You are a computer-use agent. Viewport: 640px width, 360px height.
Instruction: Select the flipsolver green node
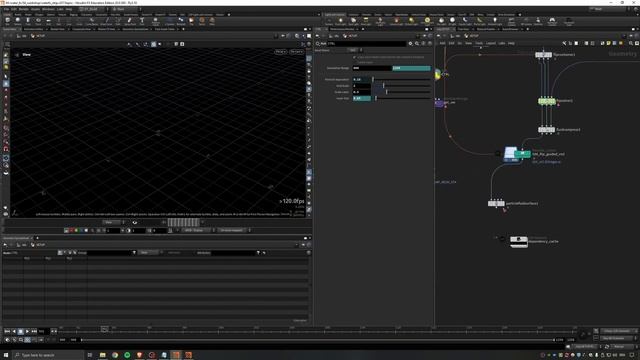(547, 101)
